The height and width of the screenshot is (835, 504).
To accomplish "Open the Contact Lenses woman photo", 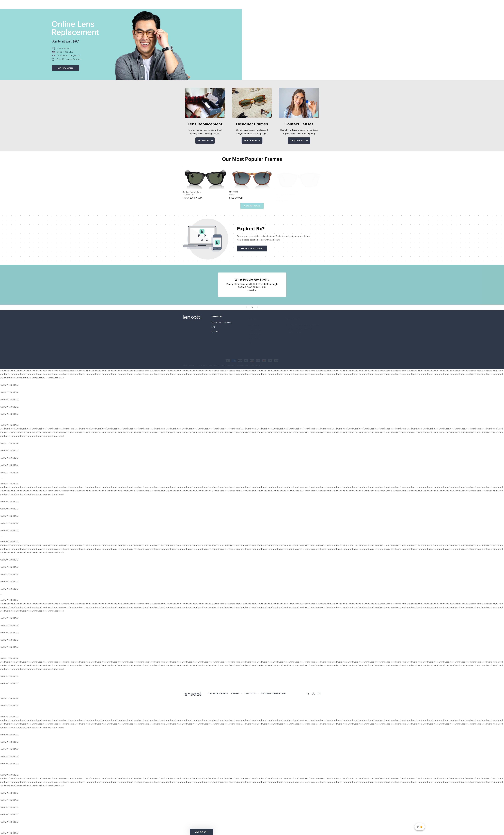I will pos(299,103).
